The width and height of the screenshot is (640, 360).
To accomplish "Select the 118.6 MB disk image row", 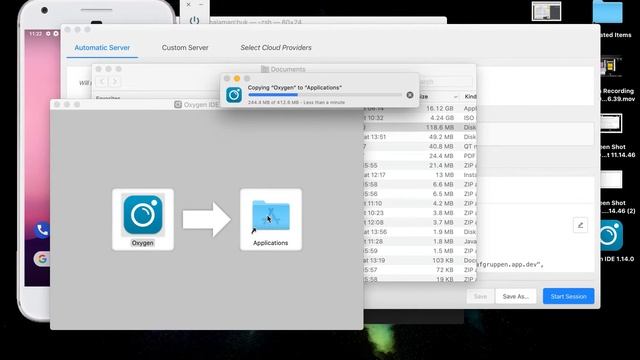I will 420,127.
